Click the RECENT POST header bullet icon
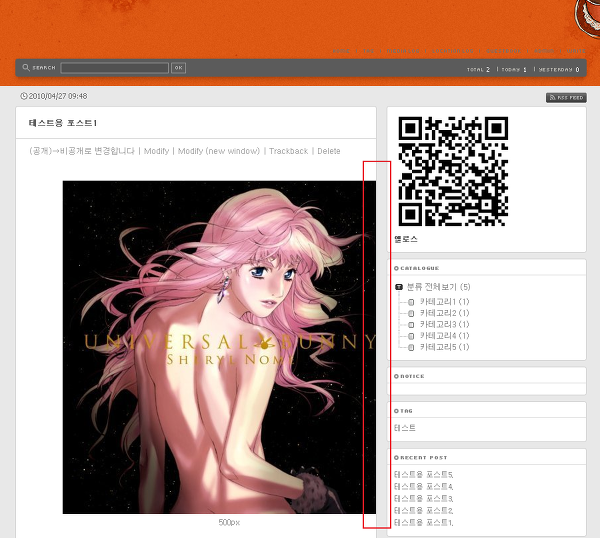This screenshot has width=600, height=538. (396, 458)
